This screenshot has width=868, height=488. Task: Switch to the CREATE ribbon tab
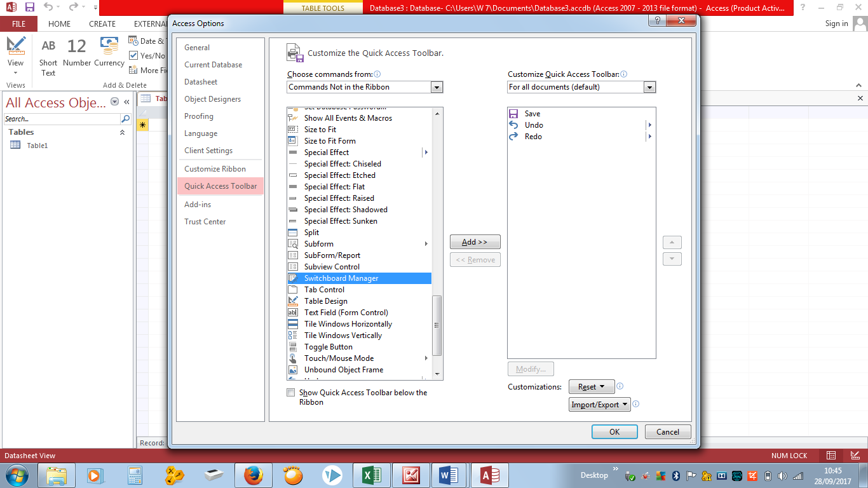pyautogui.click(x=102, y=24)
